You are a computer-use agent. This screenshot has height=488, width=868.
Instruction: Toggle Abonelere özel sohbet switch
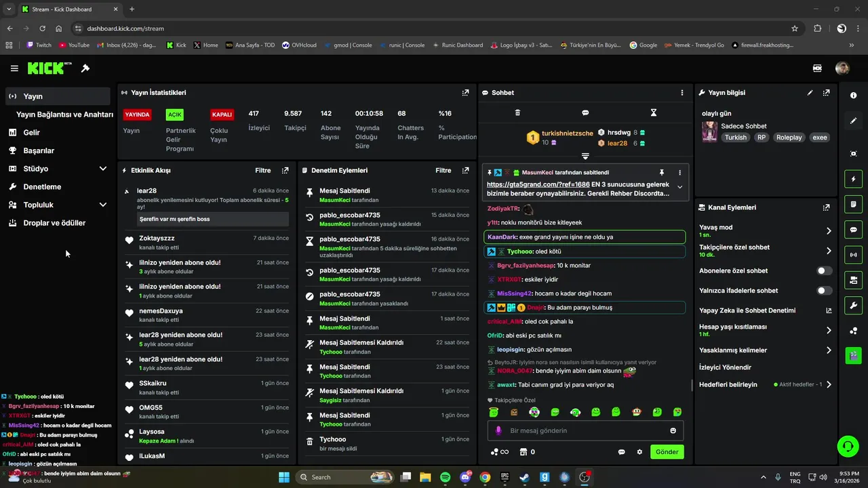[824, 270]
